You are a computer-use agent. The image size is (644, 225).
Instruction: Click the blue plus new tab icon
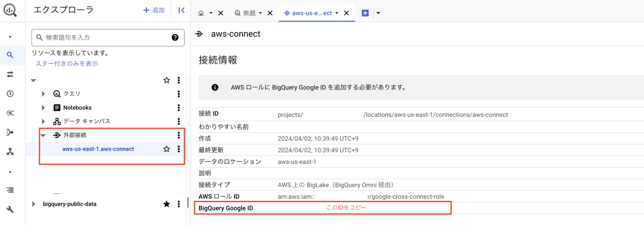click(x=365, y=13)
